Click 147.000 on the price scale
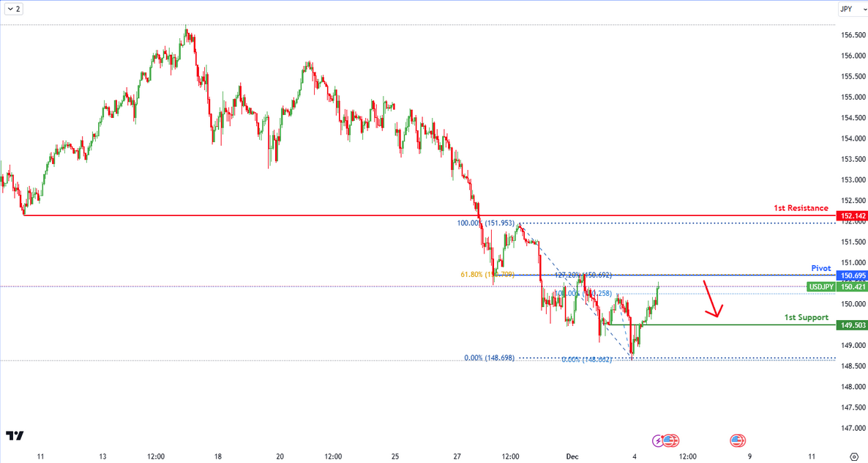The image size is (868, 463). pos(853,428)
